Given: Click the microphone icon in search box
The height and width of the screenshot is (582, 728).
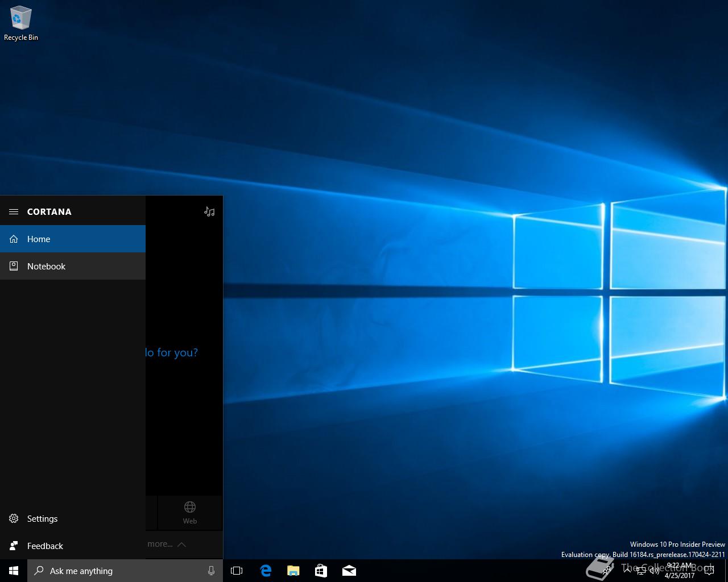Looking at the screenshot, I should click(x=211, y=571).
